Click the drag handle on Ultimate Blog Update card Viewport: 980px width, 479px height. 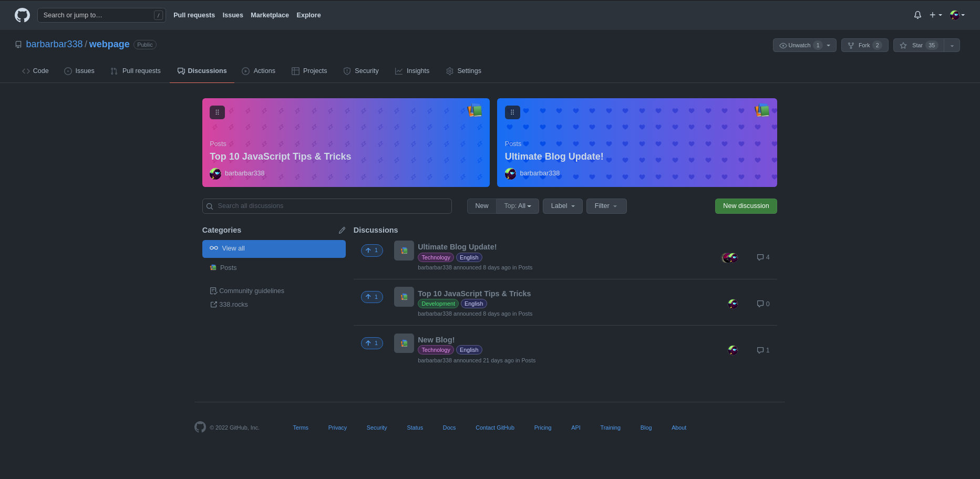(x=512, y=112)
